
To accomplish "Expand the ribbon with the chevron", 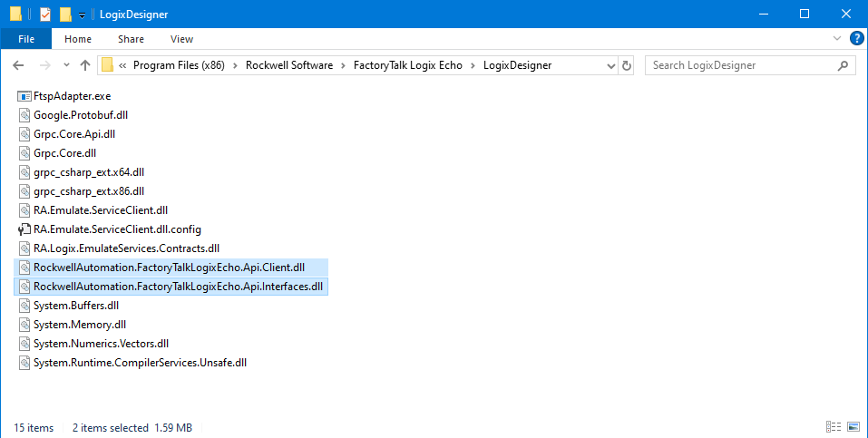I will click(x=836, y=39).
